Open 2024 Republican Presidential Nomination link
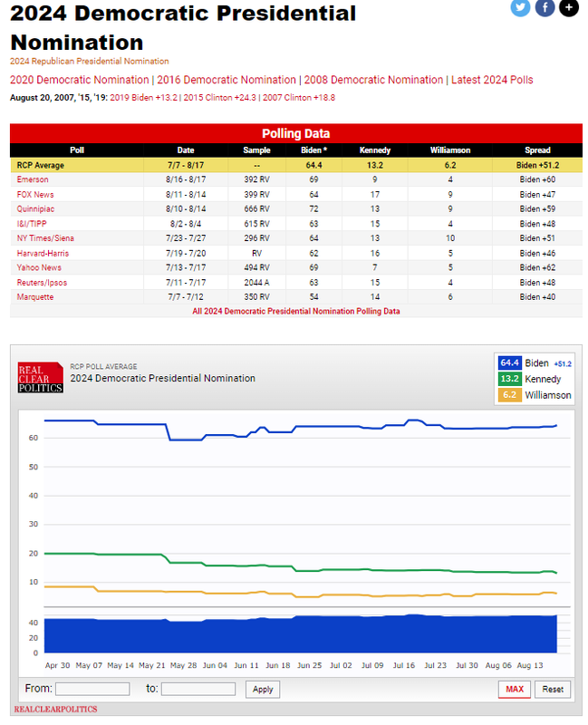This screenshot has width=588, height=725. (x=89, y=61)
